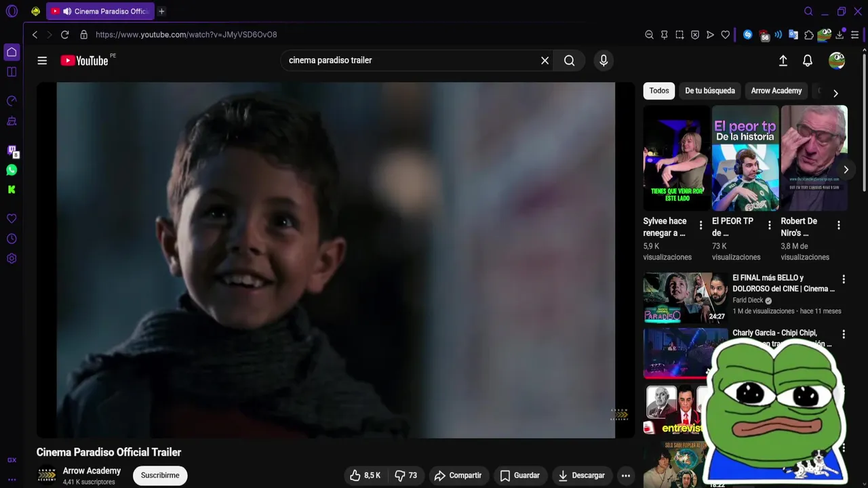Open El FINAL más BELLO video thumbnail
868x488 pixels.
(x=686, y=298)
